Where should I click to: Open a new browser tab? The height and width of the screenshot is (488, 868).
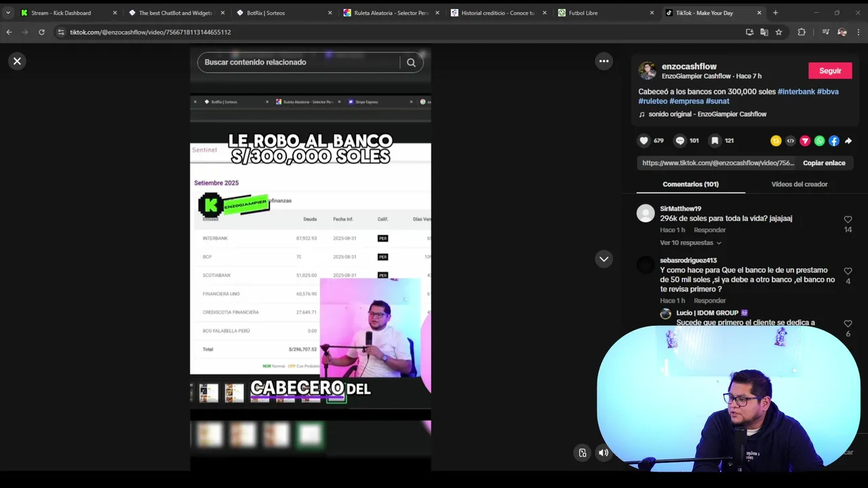775,13
